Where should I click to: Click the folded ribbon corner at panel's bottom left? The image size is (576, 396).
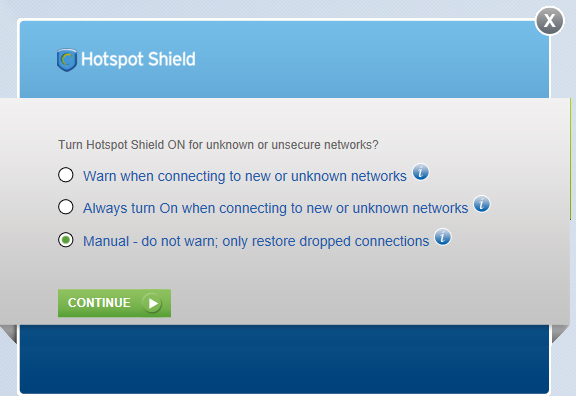pyautogui.click(x=10, y=334)
